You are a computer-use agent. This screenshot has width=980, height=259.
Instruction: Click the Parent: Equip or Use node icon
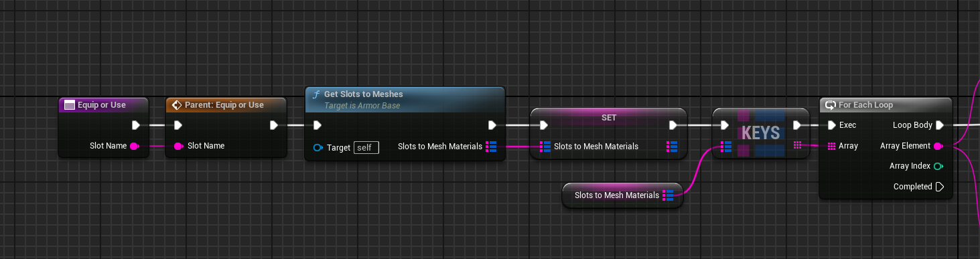point(177,105)
